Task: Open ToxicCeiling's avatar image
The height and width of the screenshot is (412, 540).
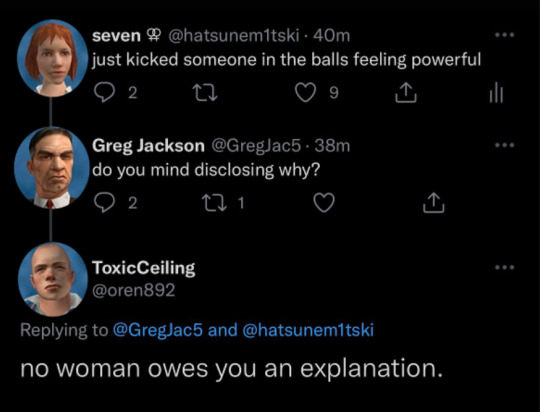Action: 52,279
